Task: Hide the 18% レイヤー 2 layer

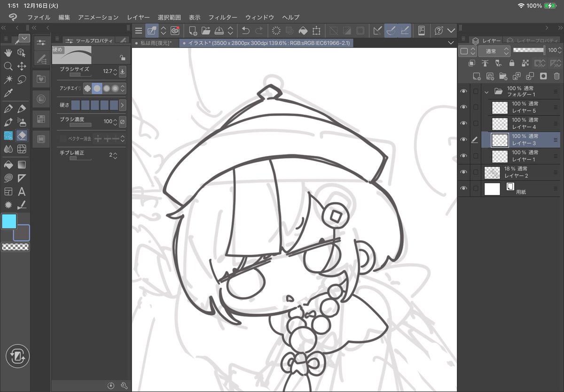Action: click(464, 172)
